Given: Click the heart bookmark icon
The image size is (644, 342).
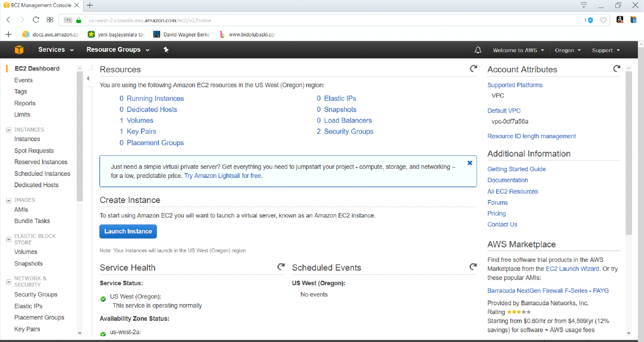Looking at the screenshot, I should [603, 20].
